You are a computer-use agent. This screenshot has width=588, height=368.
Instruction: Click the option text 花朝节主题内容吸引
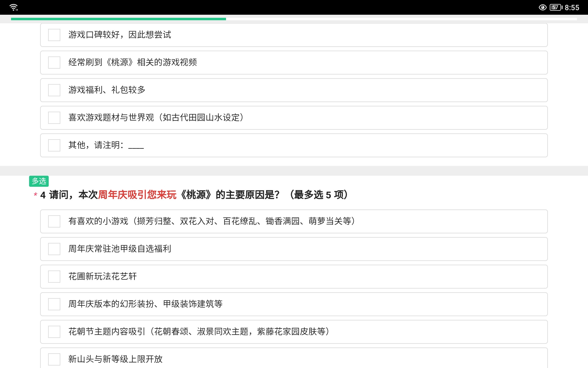(x=199, y=332)
